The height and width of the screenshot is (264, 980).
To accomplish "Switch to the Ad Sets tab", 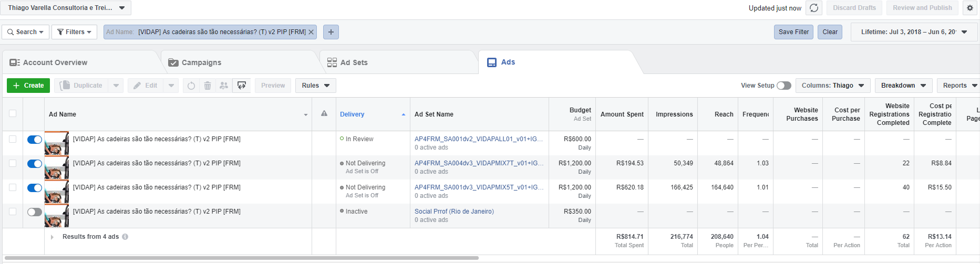I will [x=354, y=62].
